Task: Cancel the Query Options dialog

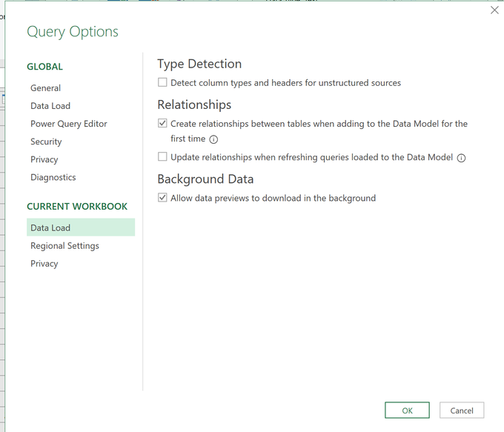Action: pos(462,411)
